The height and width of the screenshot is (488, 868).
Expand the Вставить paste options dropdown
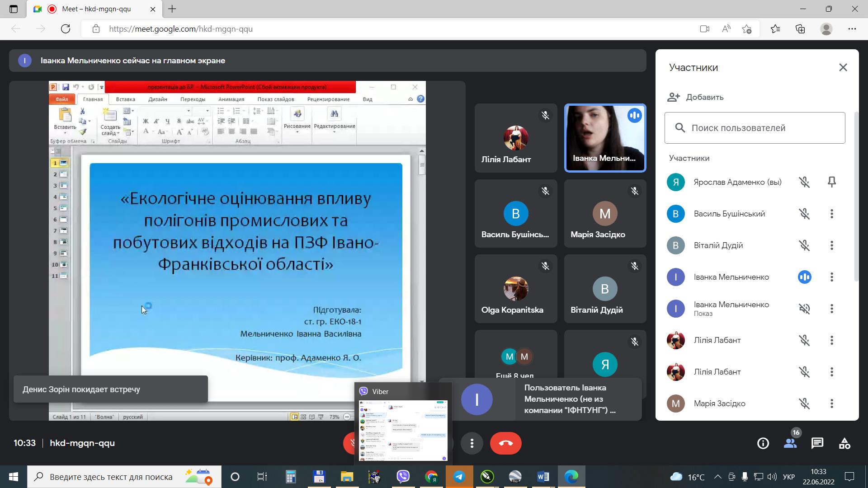pyautogui.click(x=66, y=131)
